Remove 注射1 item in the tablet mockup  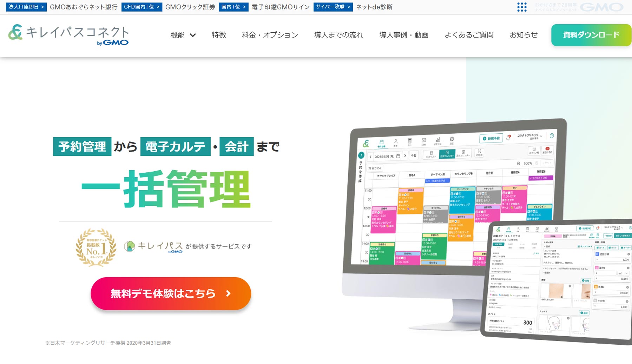[x=628, y=268]
